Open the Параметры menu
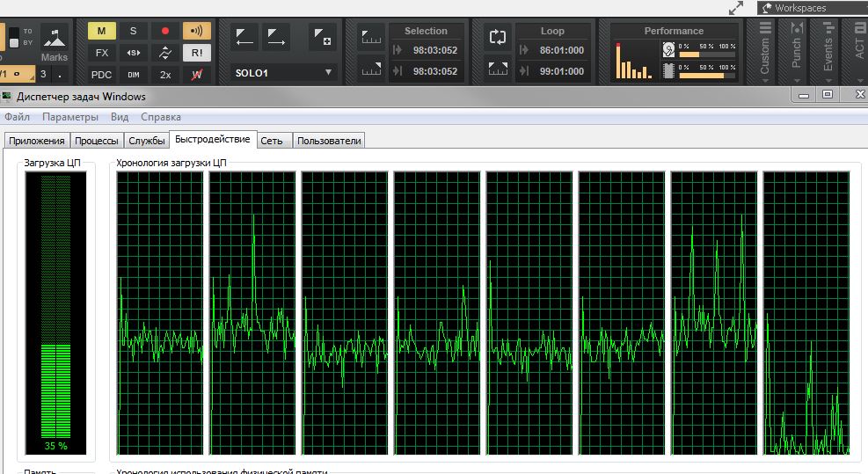The image size is (868, 474). pyautogui.click(x=70, y=117)
